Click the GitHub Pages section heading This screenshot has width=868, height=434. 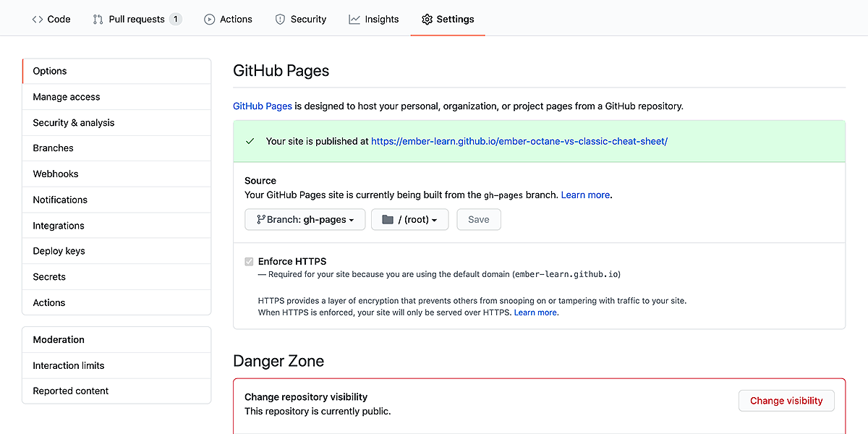click(281, 71)
